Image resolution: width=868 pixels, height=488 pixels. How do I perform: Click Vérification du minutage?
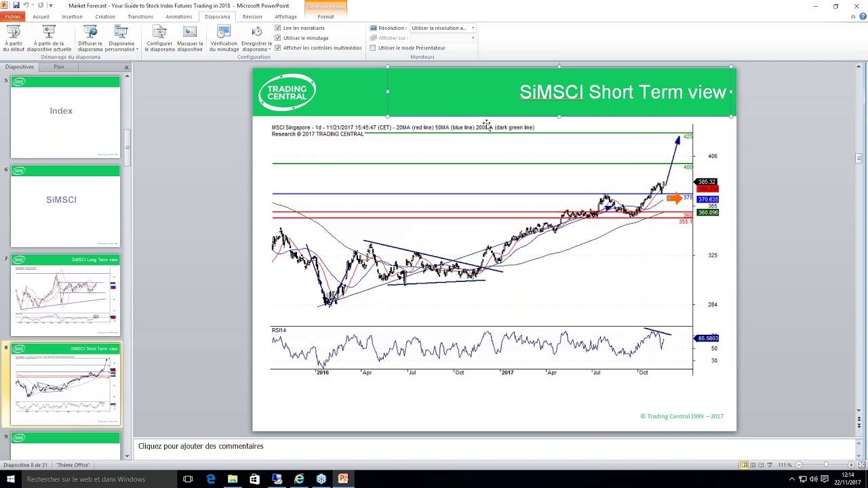point(224,39)
